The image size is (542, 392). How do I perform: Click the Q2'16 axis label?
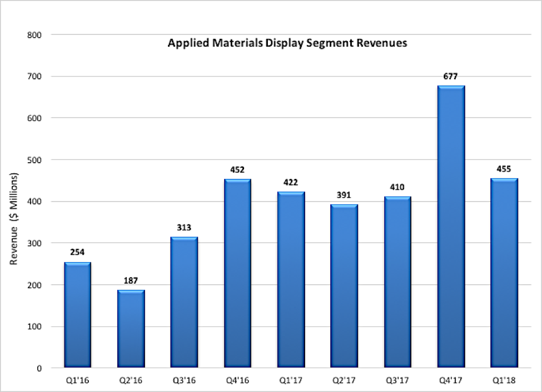point(131,380)
